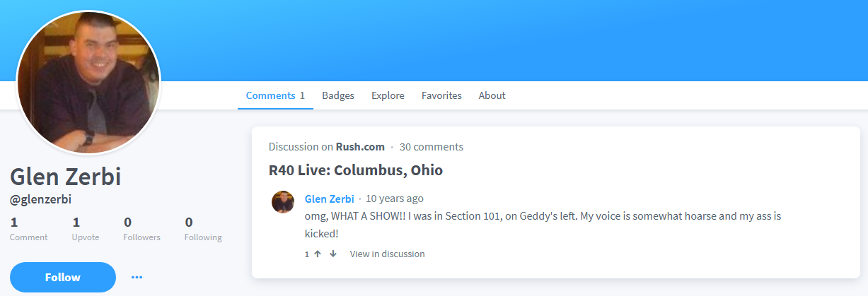
Task: Show the Followers count stat
Action: 141,230
